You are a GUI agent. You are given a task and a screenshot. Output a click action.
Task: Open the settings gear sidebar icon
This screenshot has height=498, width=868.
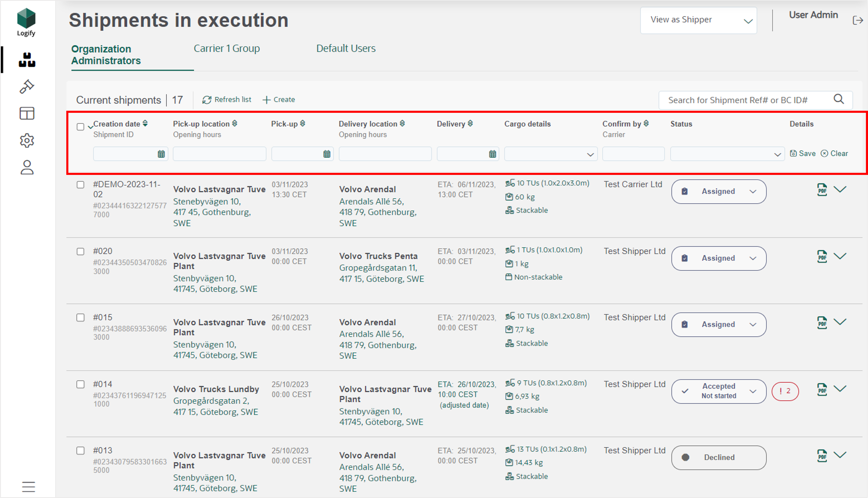(27, 140)
